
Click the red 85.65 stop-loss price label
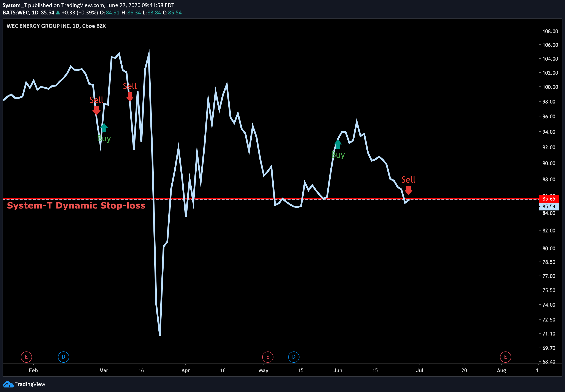549,198
